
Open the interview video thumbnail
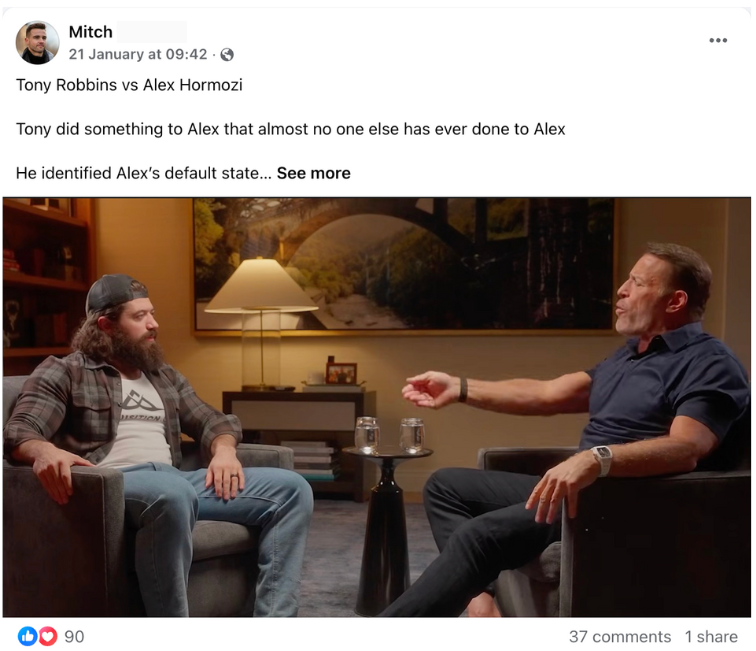(377, 407)
